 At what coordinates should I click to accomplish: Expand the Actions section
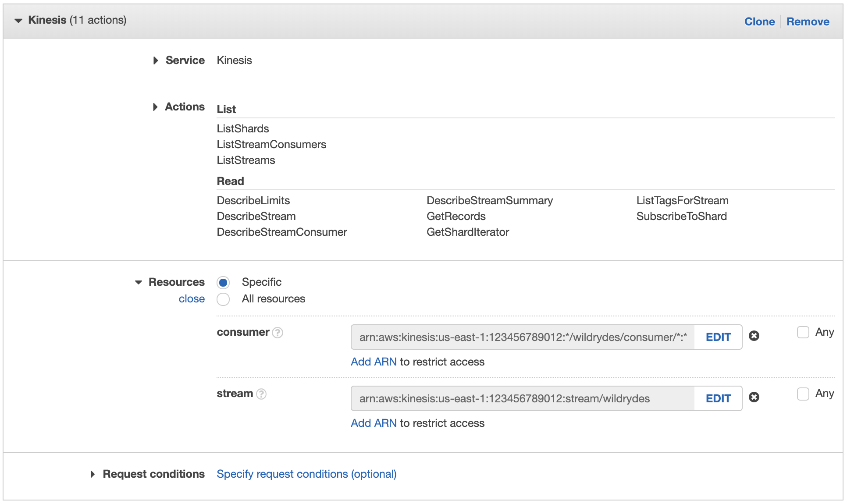[155, 107]
